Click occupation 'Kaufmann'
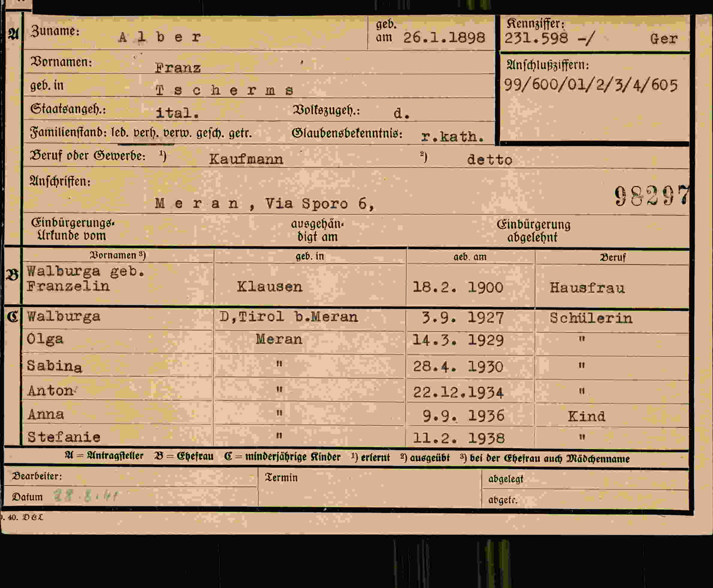 pos(246,159)
